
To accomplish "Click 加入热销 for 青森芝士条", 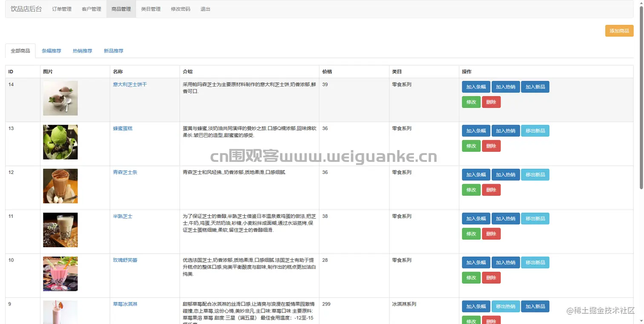I will click(x=506, y=175).
